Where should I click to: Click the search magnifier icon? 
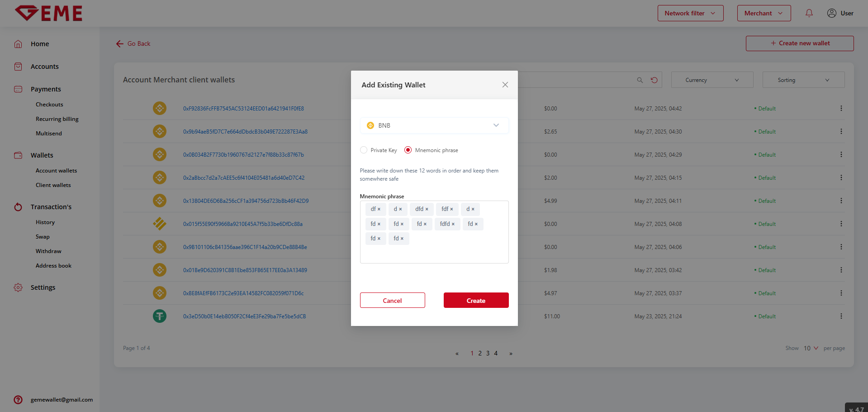click(640, 80)
